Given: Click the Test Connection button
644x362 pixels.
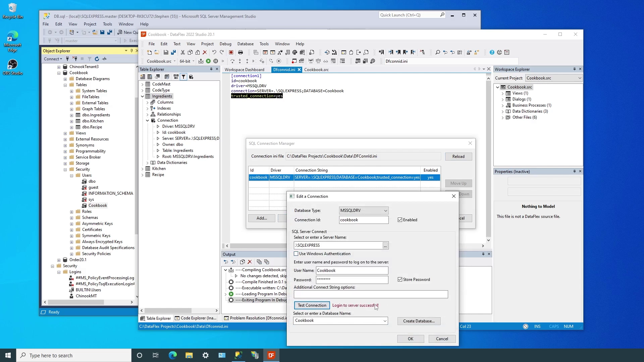Looking at the screenshot, I should click(x=312, y=305).
